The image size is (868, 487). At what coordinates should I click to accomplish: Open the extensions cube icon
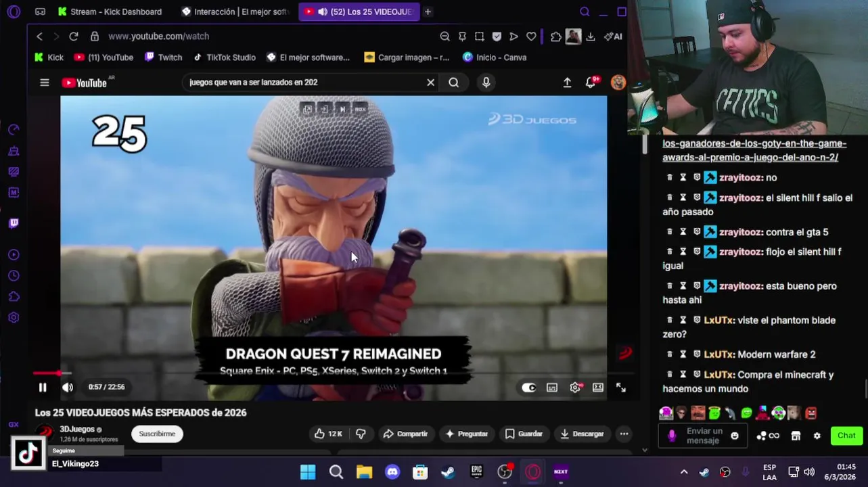point(556,37)
